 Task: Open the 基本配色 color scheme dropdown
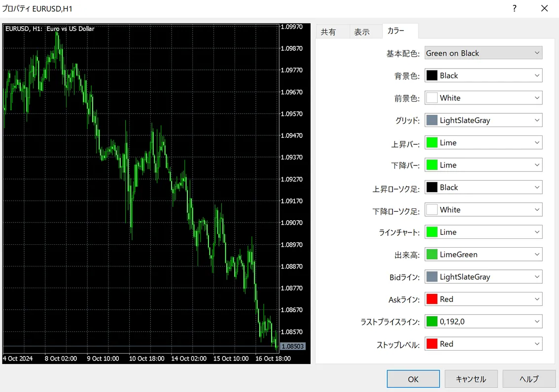pos(483,53)
